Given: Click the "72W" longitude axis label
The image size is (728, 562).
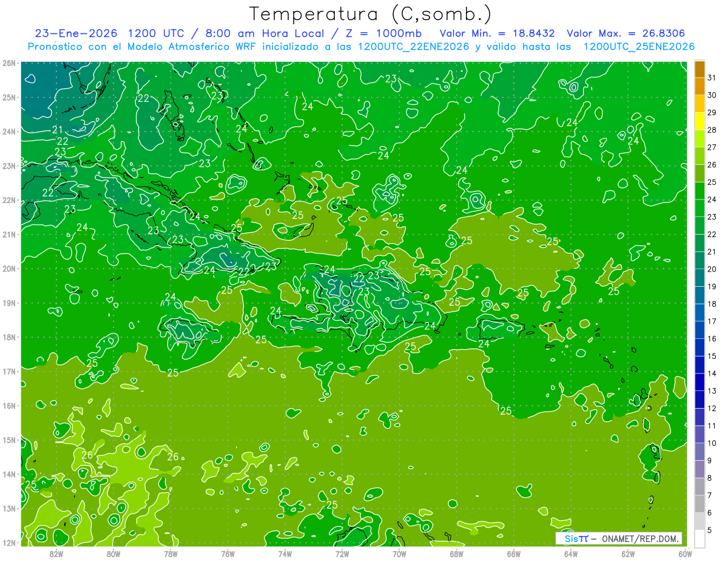Looking at the screenshot, I should [342, 553].
